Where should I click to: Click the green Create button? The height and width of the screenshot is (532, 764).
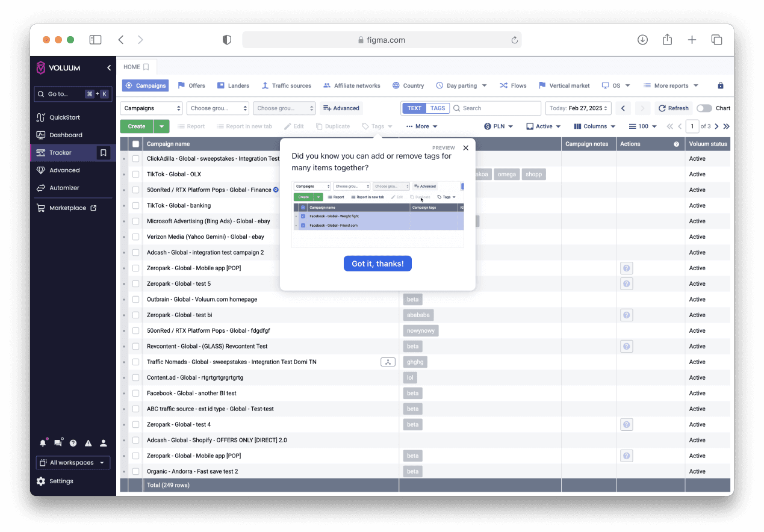click(137, 126)
